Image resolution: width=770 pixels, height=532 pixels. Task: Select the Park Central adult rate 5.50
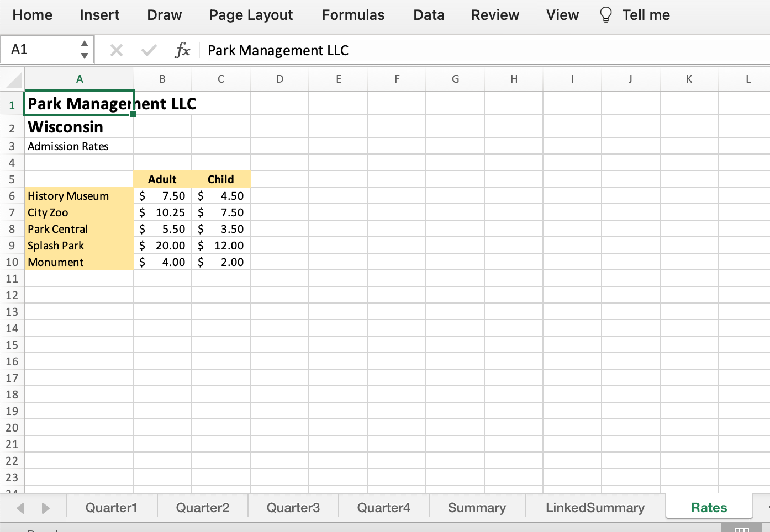click(x=162, y=229)
